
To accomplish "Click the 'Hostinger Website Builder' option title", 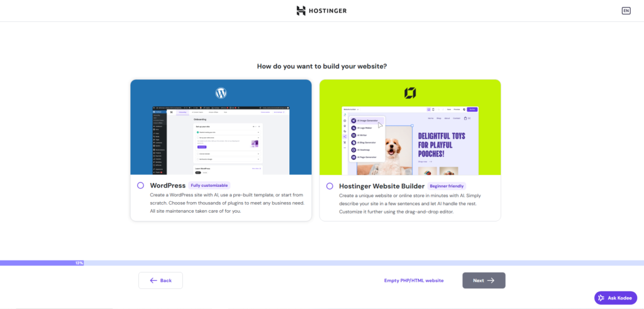I will pyautogui.click(x=382, y=186).
